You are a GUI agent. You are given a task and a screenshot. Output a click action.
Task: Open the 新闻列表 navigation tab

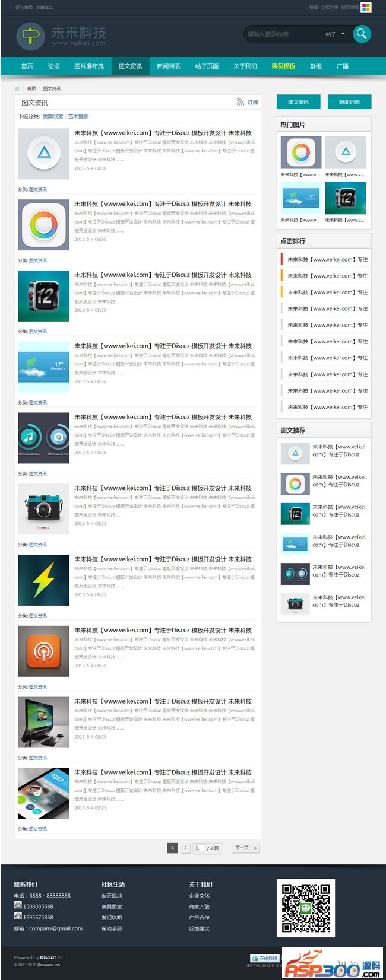(x=169, y=66)
